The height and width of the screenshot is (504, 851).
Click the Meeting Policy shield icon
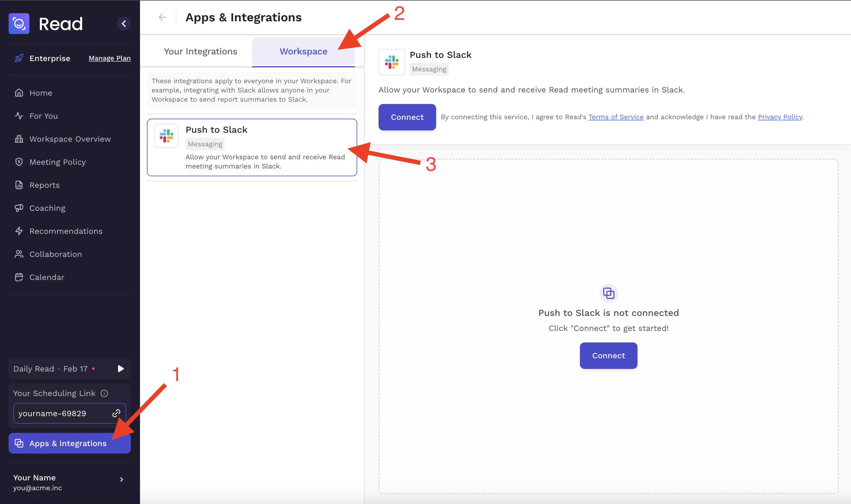click(19, 162)
